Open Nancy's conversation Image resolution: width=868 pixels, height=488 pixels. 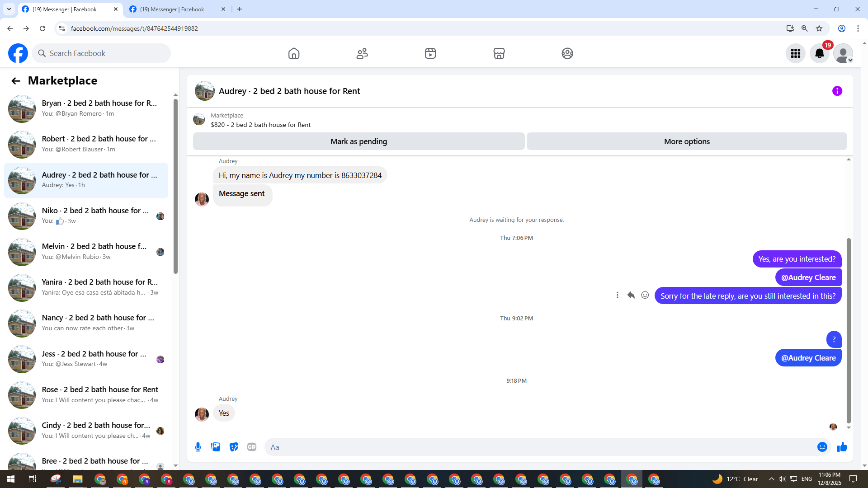point(86,323)
